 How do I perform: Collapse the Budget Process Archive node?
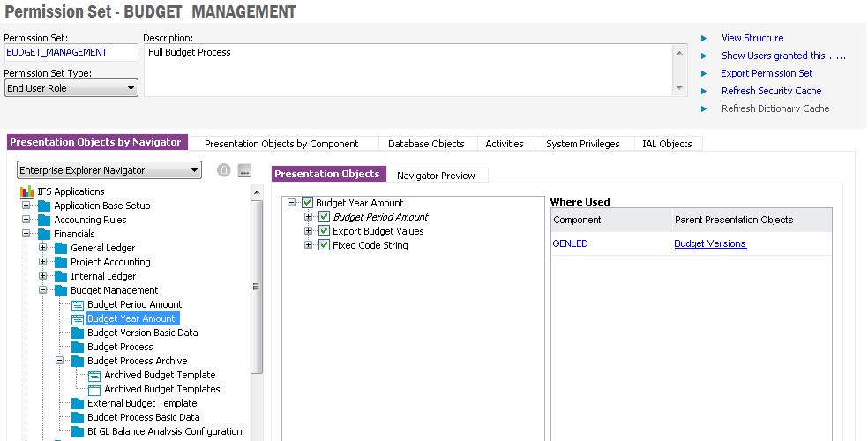(60, 361)
